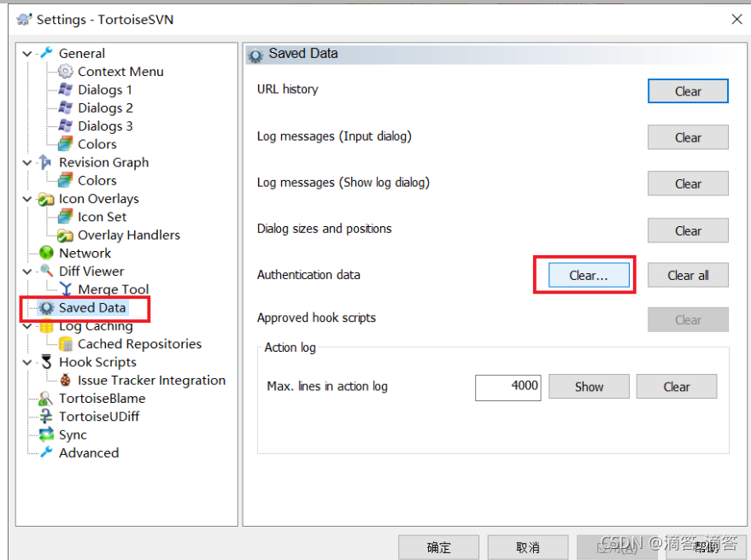Image resolution: width=751 pixels, height=560 pixels.
Task: Open the Context Menu settings page
Action: coord(120,72)
